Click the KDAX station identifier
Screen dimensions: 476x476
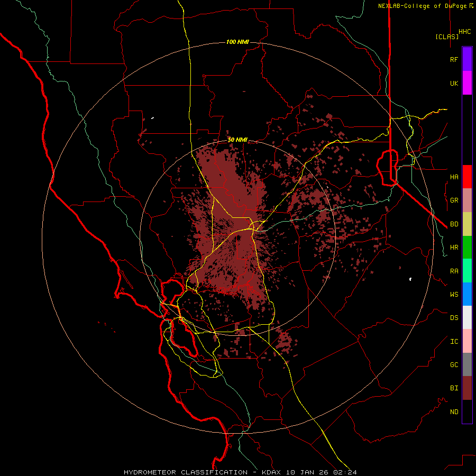pos(271,472)
